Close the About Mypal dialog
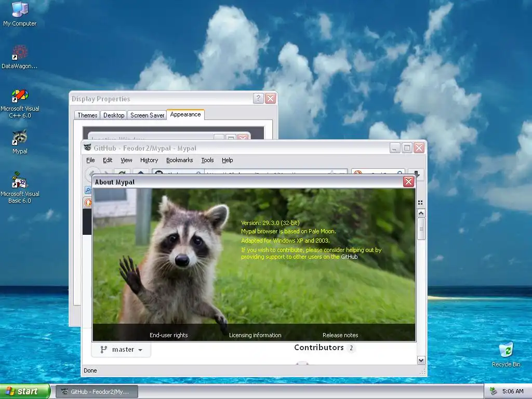 408,181
